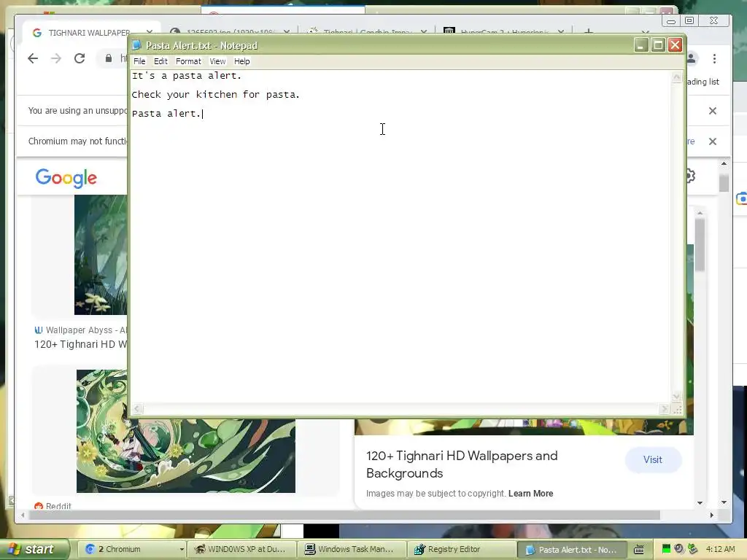Open the Windows Start menu

(35, 549)
